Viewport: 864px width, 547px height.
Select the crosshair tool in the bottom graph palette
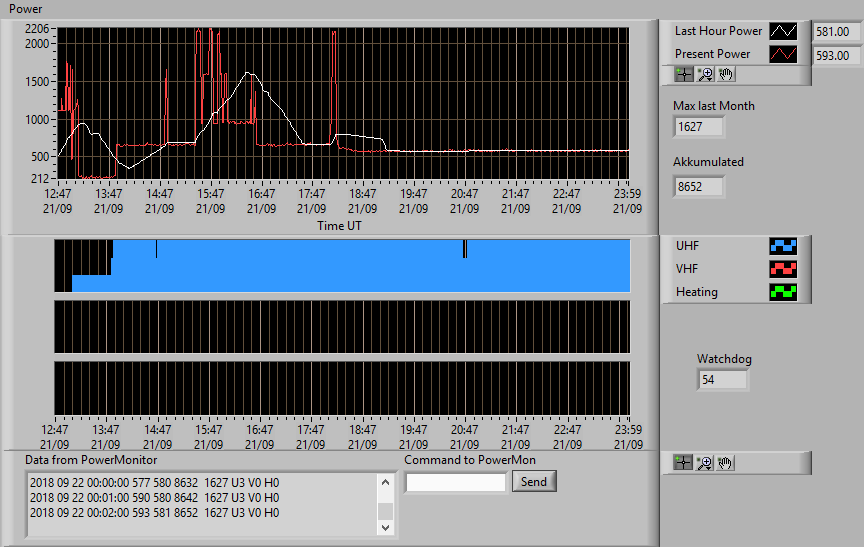683,463
